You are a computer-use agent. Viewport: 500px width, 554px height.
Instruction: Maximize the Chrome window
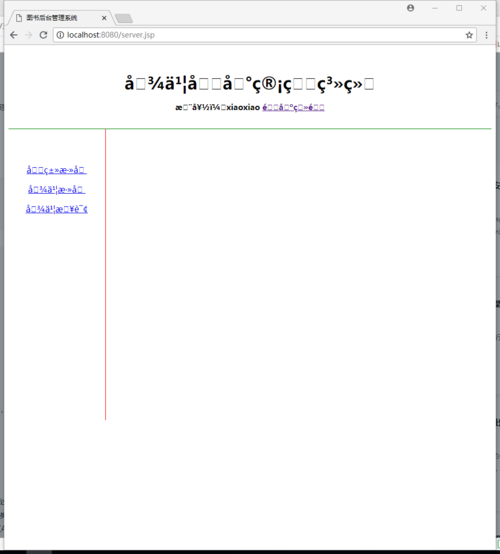point(459,8)
